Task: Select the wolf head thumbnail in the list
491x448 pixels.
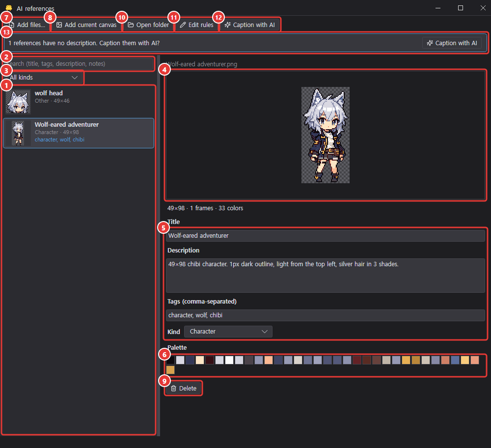Action: [x=18, y=102]
